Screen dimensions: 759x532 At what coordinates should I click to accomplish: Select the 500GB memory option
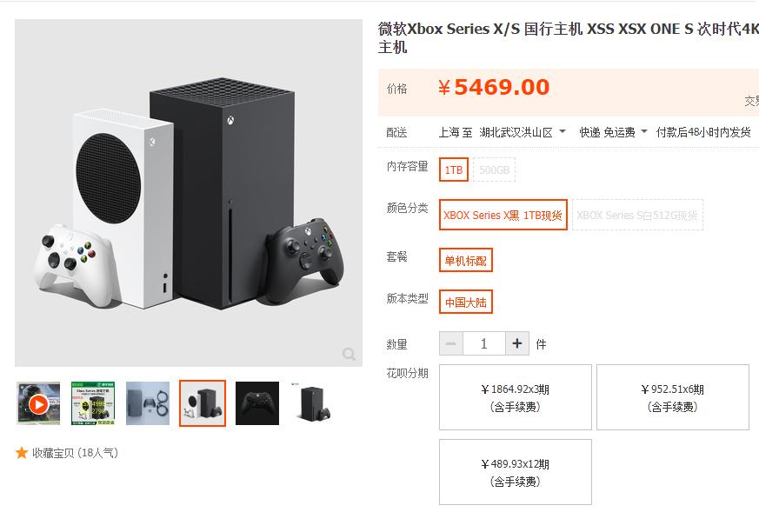click(493, 170)
